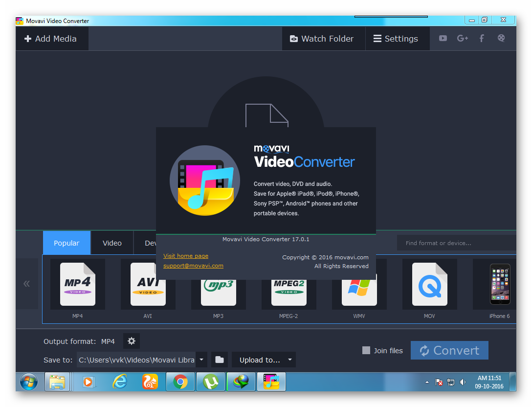Switch to the Video tab
The width and height of the screenshot is (532, 407).
pos(112,243)
